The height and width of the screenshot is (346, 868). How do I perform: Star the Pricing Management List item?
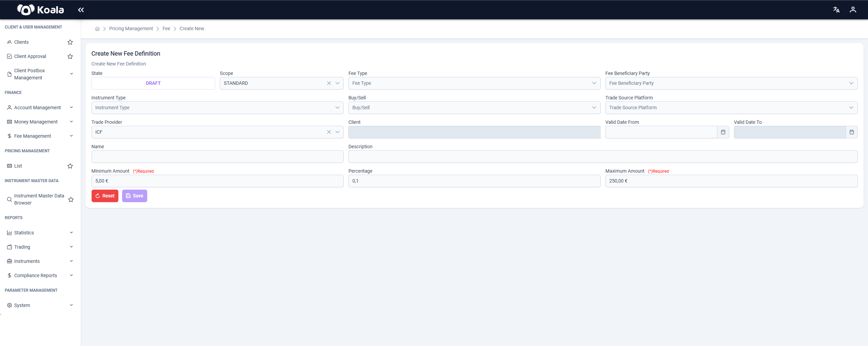pyautogui.click(x=70, y=166)
